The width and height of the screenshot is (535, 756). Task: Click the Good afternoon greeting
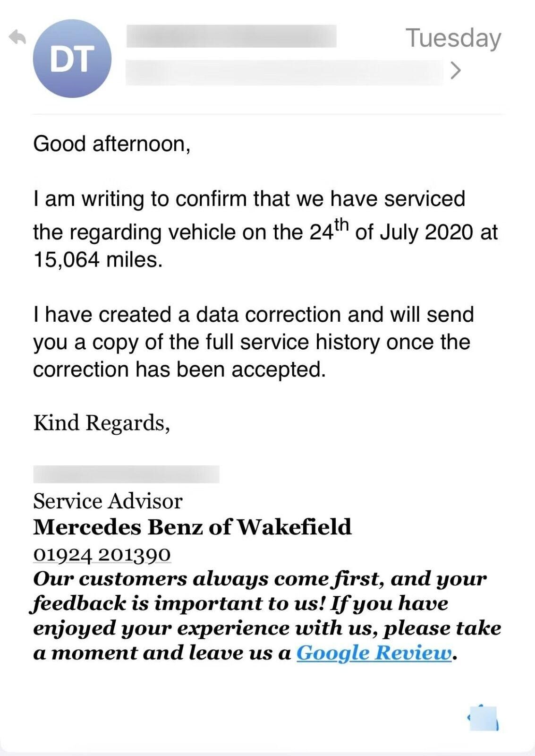point(111,144)
